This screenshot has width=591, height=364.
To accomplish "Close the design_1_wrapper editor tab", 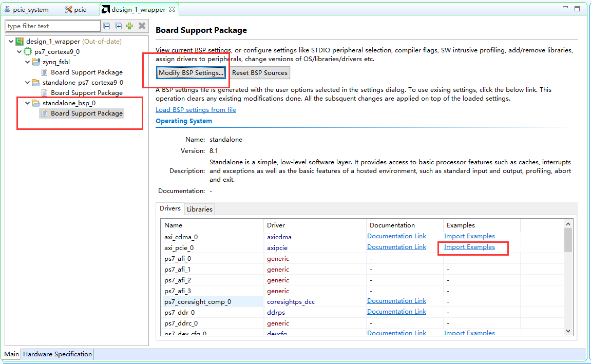I will coord(172,9).
